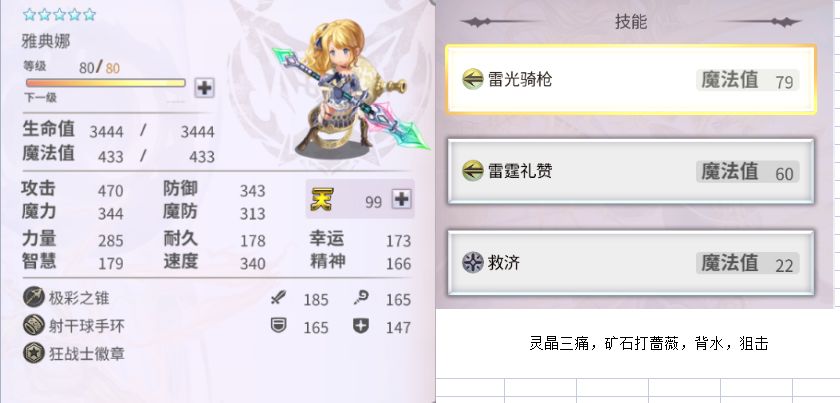Click the 救济 skill snowflake icon

coord(472,263)
